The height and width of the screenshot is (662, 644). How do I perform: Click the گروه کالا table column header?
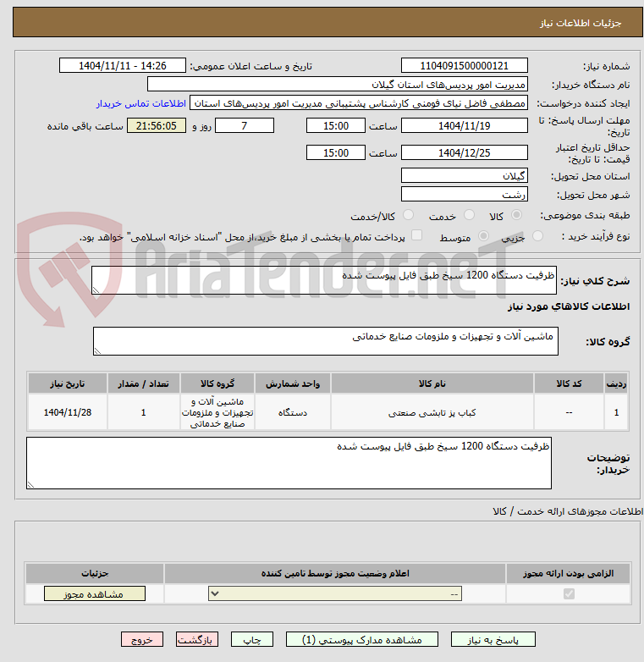pos(217,383)
